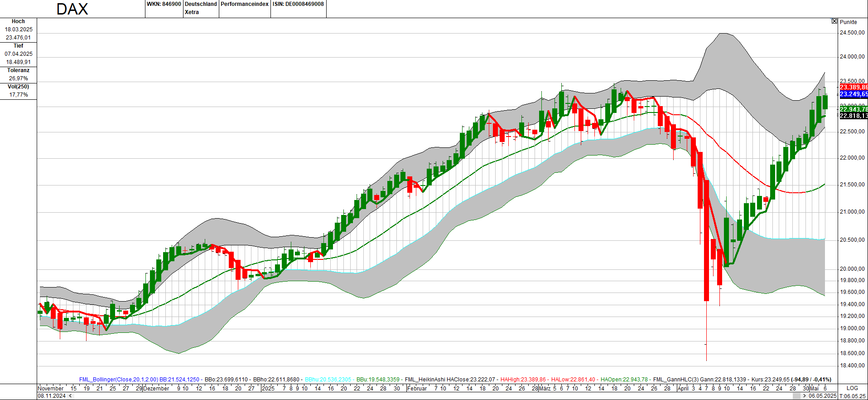The height and width of the screenshot is (400, 868).
Task: Click the blue 23.249,65 price marker
Action: tap(854, 94)
